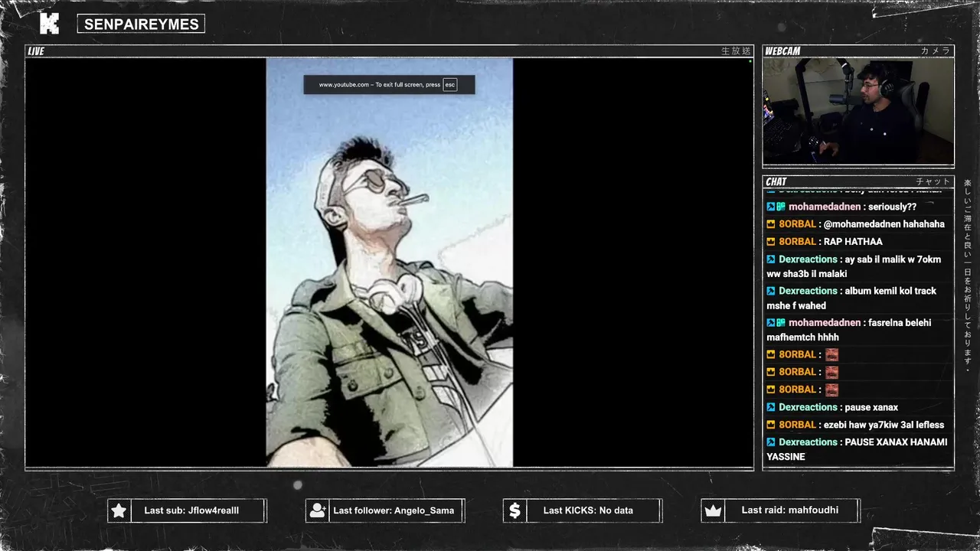Image resolution: width=980 pixels, height=551 pixels.
Task: Click the badge beside 'Dexreactions : album kemil'
Action: pyautogui.click(x=771, y=291)
